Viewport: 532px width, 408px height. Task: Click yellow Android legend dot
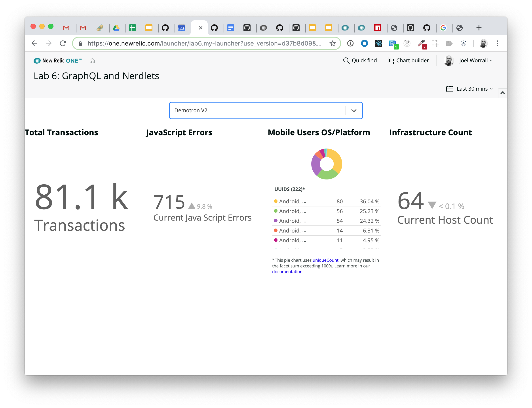pos(276,201)
